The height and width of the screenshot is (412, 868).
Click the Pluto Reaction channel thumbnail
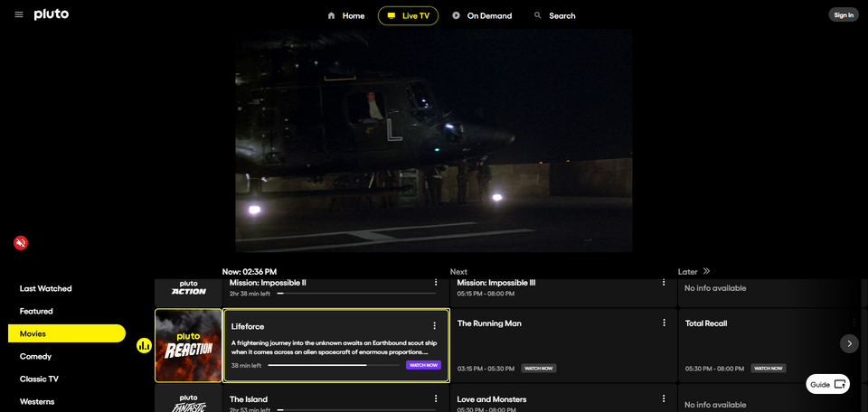(188, 346)
